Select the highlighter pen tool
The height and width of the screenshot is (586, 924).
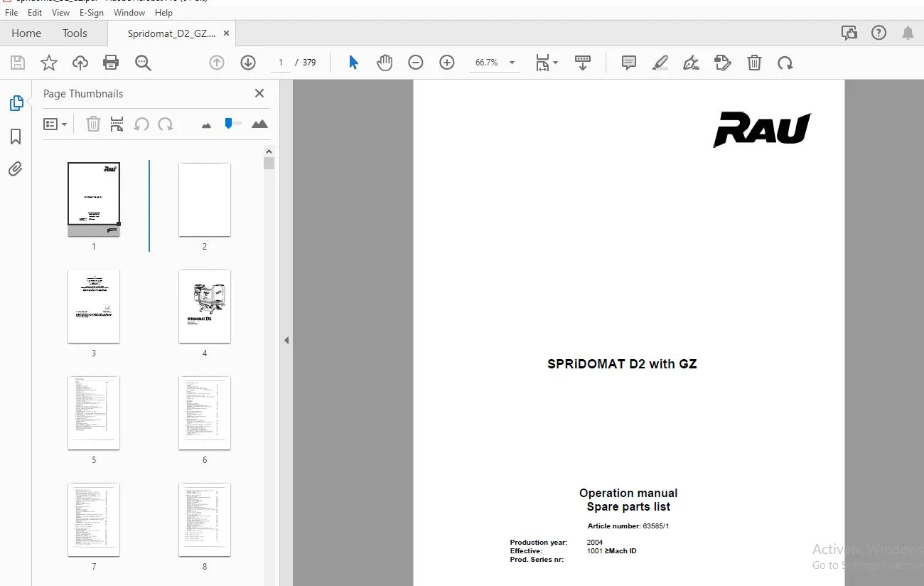pos(660,63)
